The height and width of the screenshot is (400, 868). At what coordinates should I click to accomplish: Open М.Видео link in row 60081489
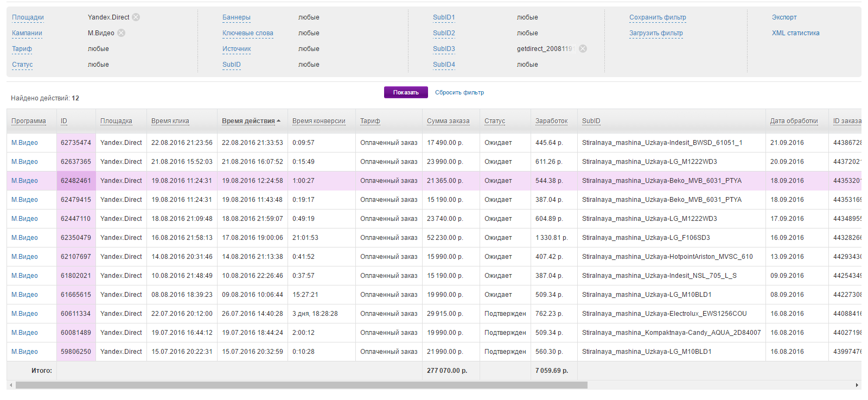pos(25,333)
